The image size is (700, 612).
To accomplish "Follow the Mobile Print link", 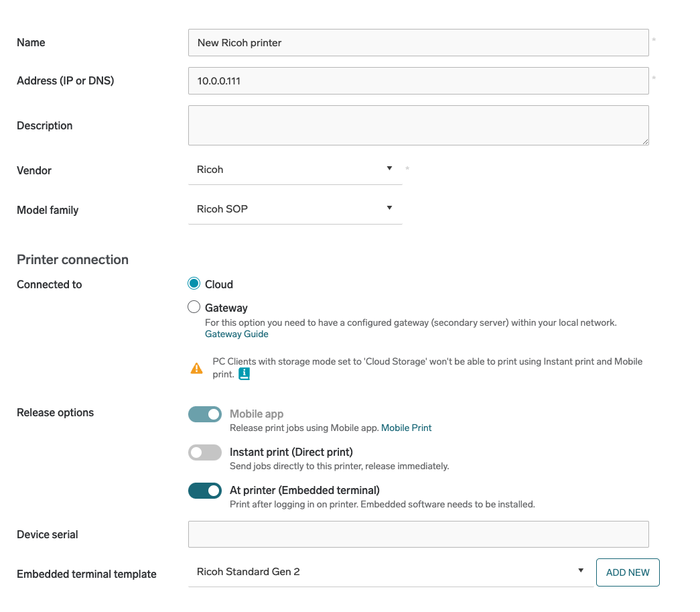I will click(x=406, y=428).
